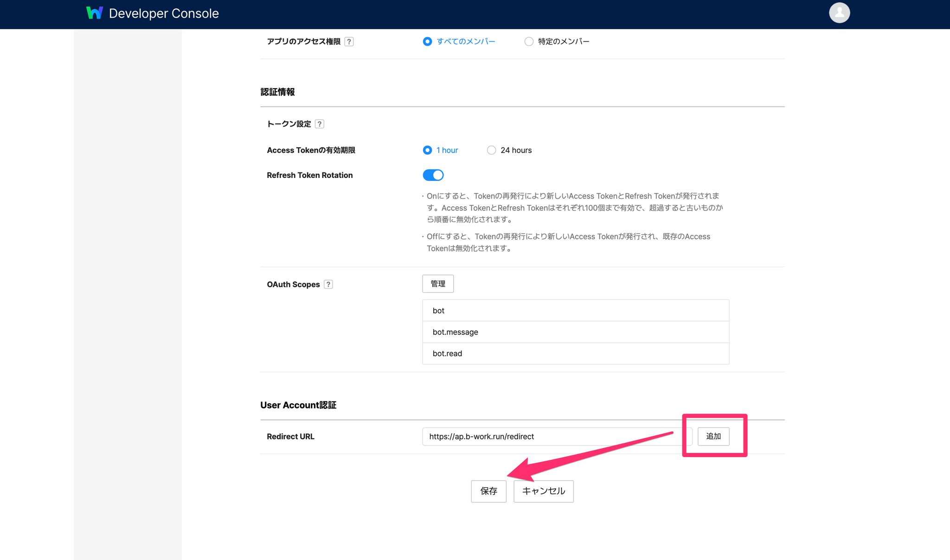Toggle Refresh Token Rotation switch

tap(433, 175)
